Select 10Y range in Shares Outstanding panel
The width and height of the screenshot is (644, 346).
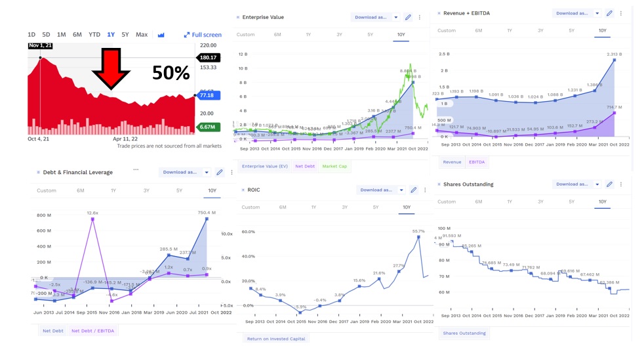(x=603, y=202)
